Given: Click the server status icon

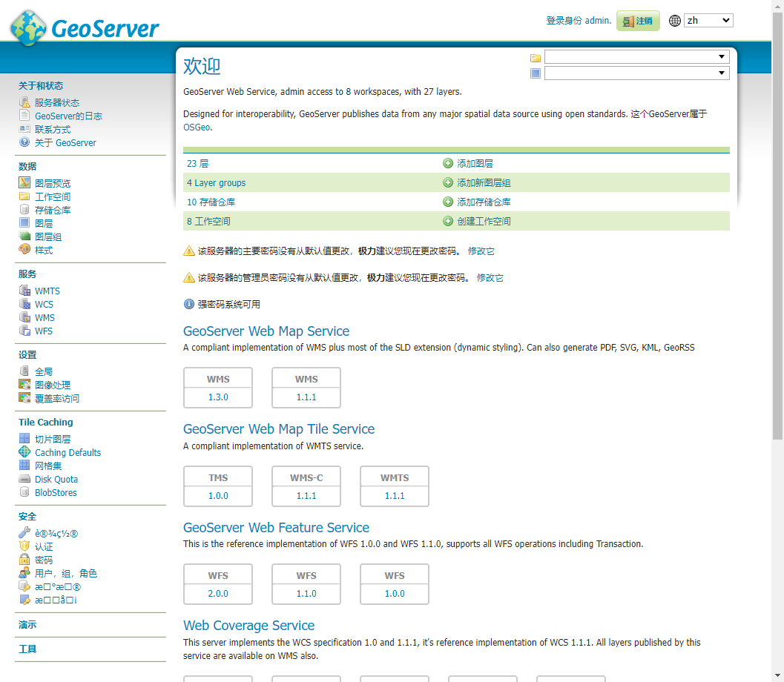Looking at the screenshot, I should pyautogui.click(x=24, y=102).
